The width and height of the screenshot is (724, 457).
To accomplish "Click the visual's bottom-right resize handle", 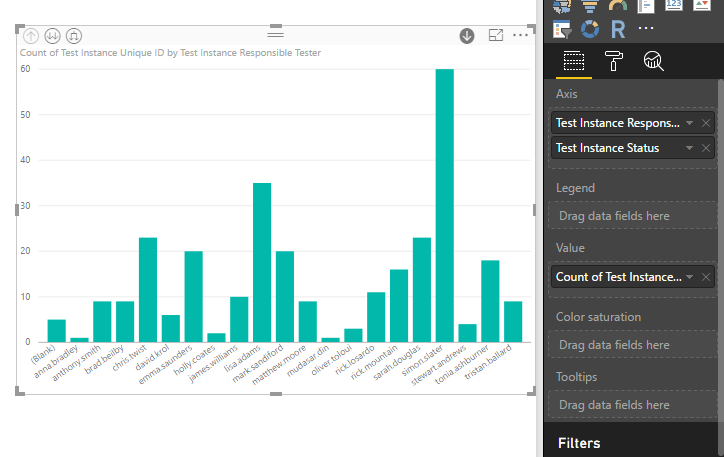I will pos(531,391).
